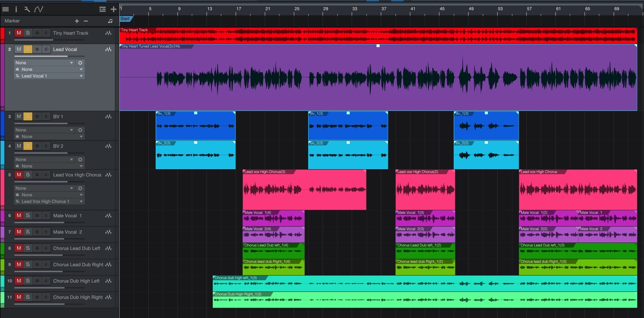This screenshot has width=644, height=318.
Task: Show automation using the curve icon
Action: [x=38, y=9]
